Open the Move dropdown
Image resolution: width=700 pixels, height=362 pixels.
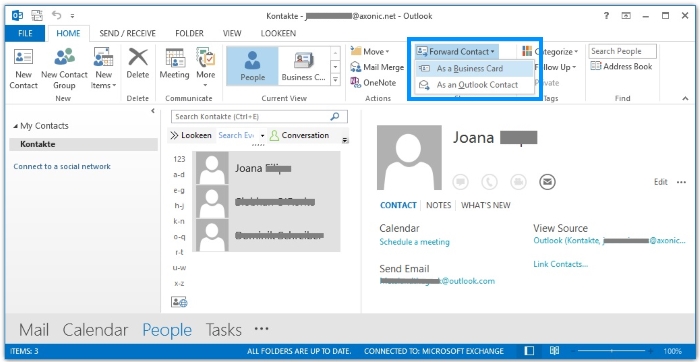click(370, 52)
